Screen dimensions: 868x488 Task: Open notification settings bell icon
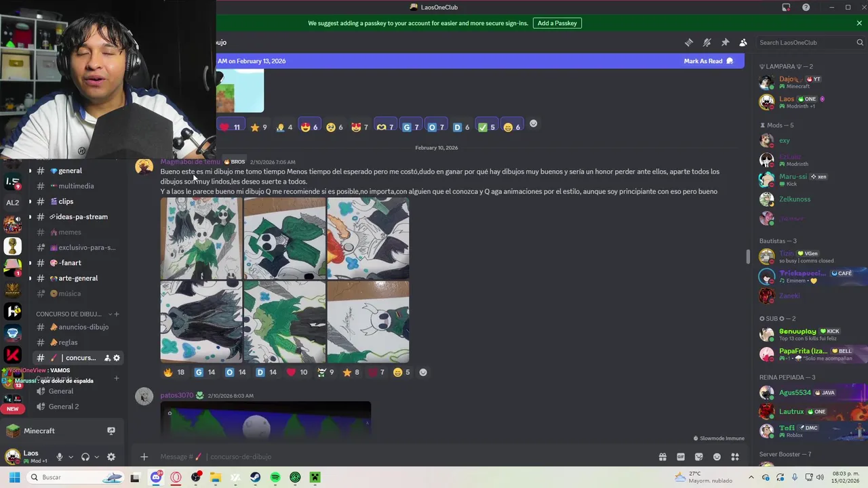pyautogui.click(x=707, y=42)
